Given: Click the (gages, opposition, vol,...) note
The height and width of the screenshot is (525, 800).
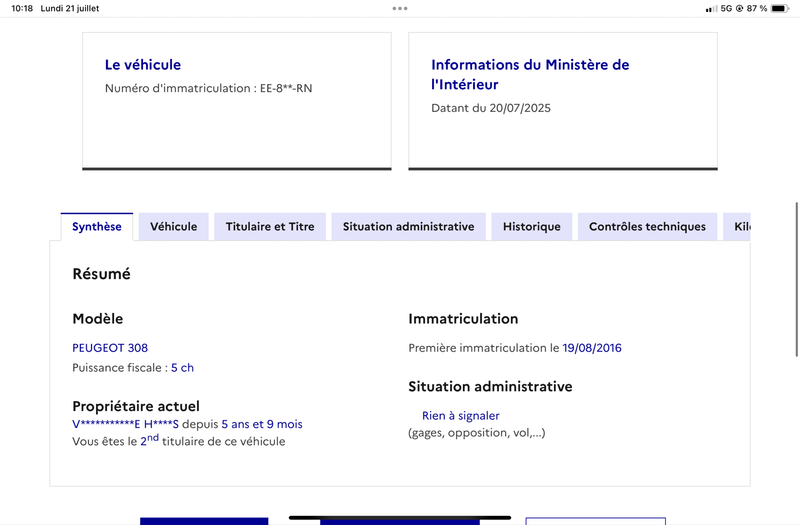Looking at the screenshot, I should [x=477, y=433].
